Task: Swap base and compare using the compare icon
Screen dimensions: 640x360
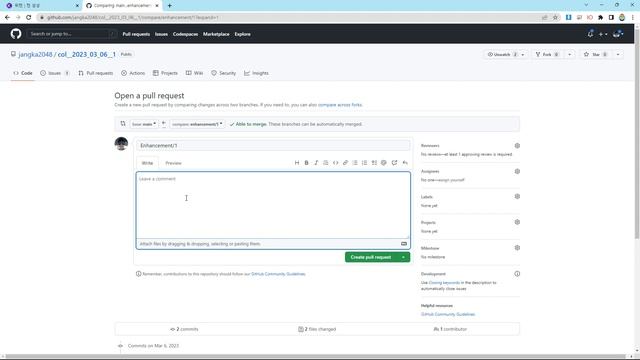Action: pyautogui.click(x=123, y=124)
